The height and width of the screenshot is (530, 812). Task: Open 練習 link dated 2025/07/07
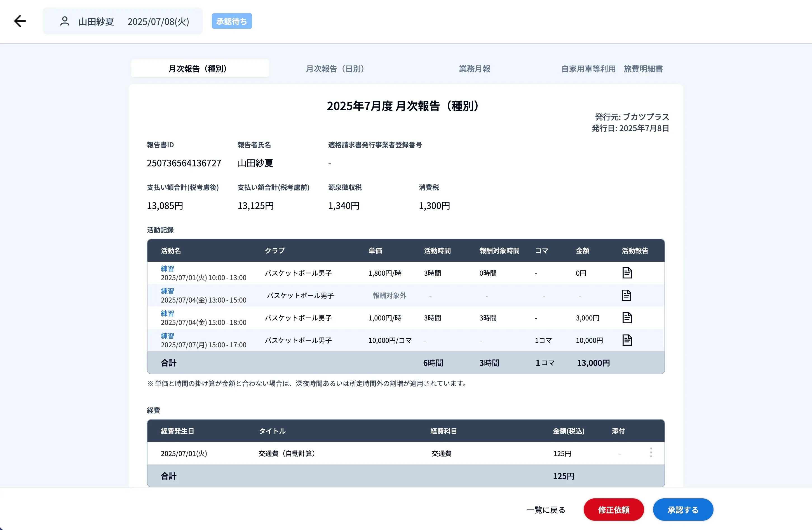(x=167, y=336)
